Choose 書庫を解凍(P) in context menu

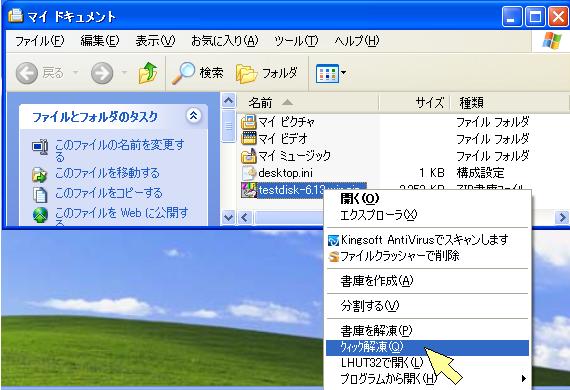[428, 331]
